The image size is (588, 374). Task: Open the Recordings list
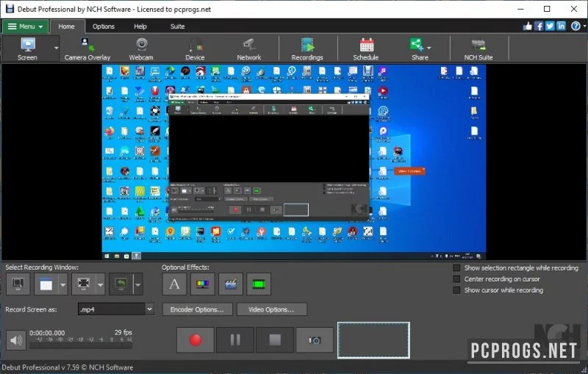tap(307, 48)
